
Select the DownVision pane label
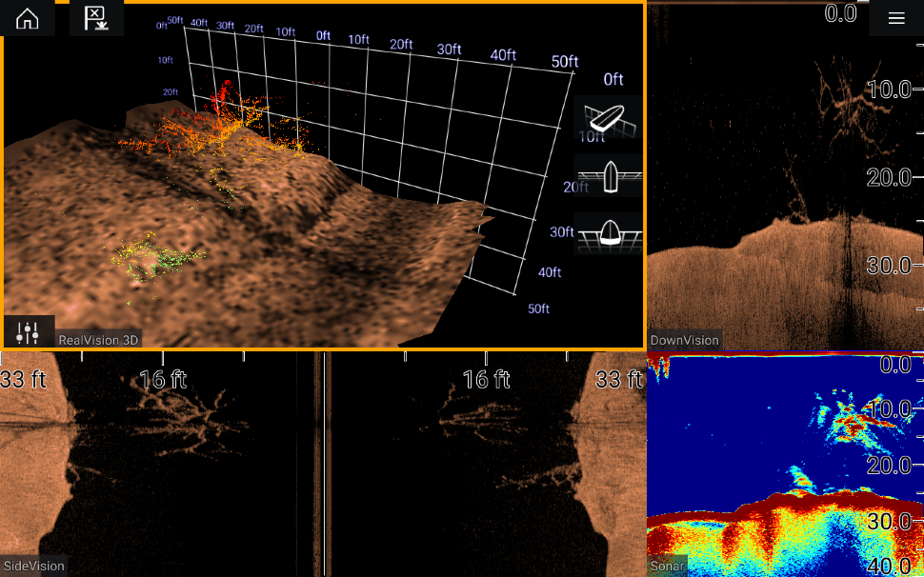coord(684,340)
